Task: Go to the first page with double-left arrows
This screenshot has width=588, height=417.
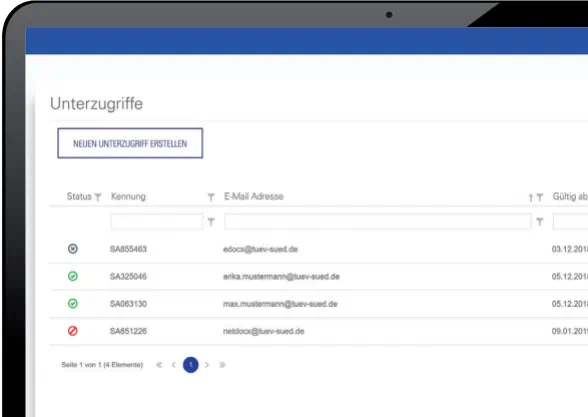Action: [x=159, y=364]
